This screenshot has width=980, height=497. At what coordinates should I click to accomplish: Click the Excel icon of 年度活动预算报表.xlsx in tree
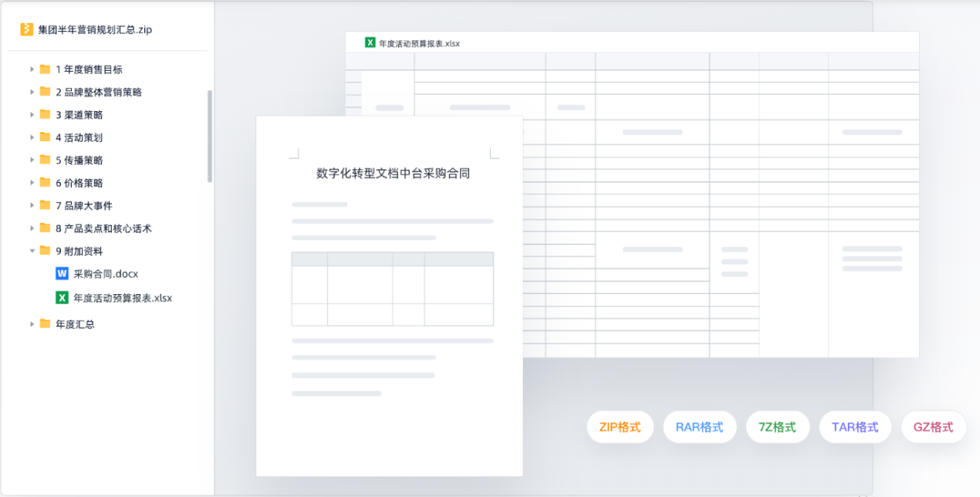tap(63, 297)
